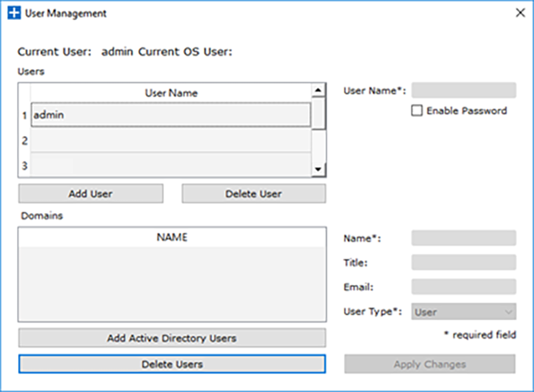Click the Delete User button

pos(254,194)
